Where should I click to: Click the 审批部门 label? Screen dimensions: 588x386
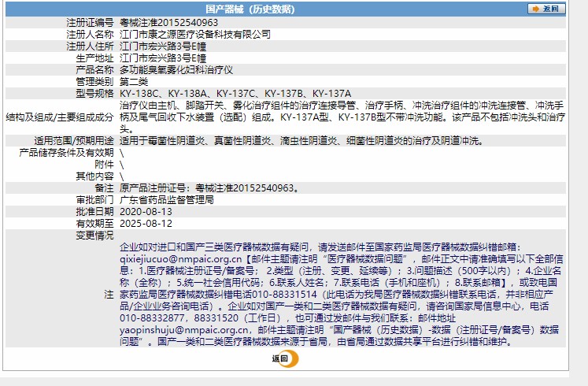(94, 200)
